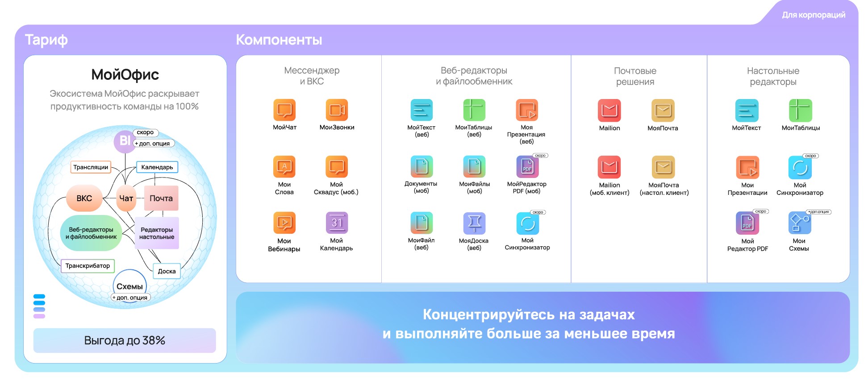The height and width of the screenshot is (380, 868).
Task: Click the Редакторы настольные block
Action: pyautogui.click(x=157, y=233)
